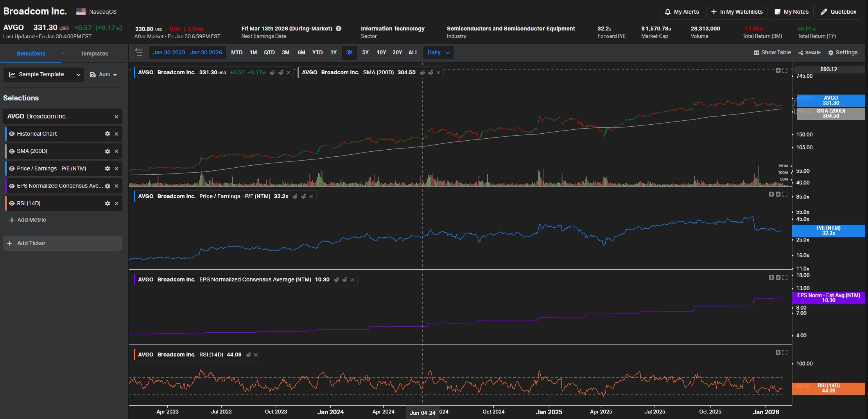Toggle visibility of Historical Chart
Screen dimensions: 868x419
(12, 134)
